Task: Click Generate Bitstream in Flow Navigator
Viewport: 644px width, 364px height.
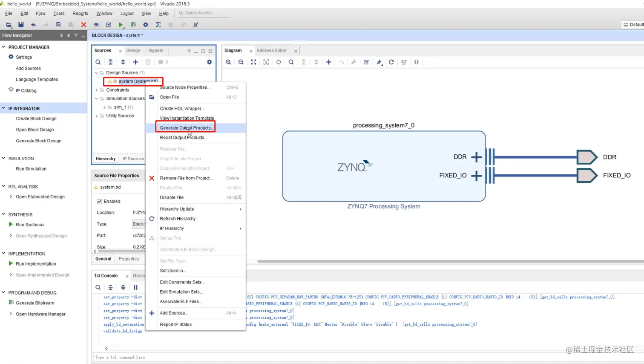Action: point(35,303)
